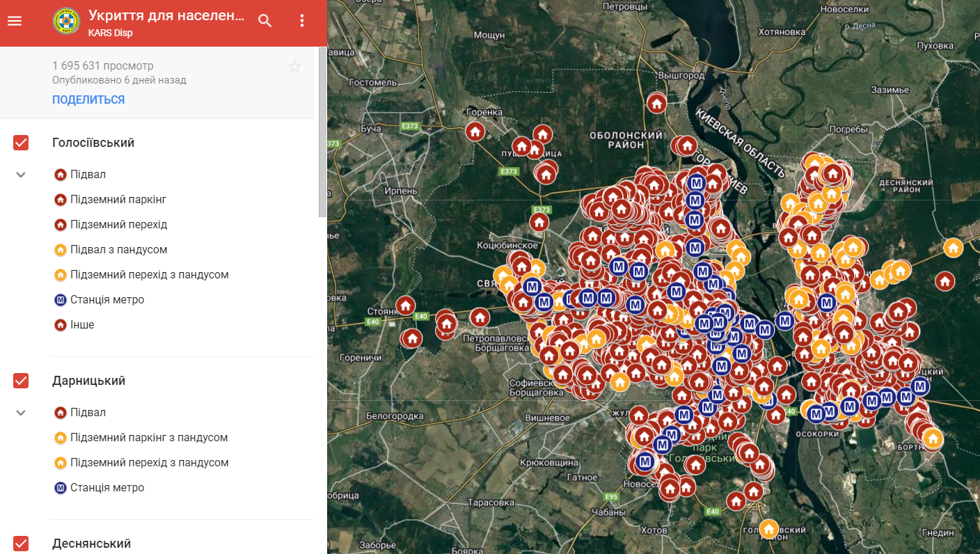Collapse the Дарницький layer legend chevron
The width and height of the screenshot is (980, 554).
(x=21, y=413)
